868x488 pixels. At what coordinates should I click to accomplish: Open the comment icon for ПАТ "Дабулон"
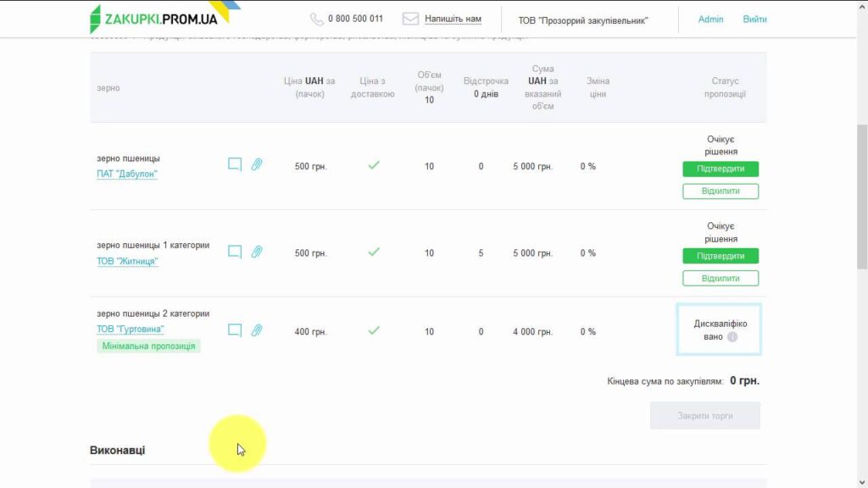pyautogui.click(x=235, y=165)
